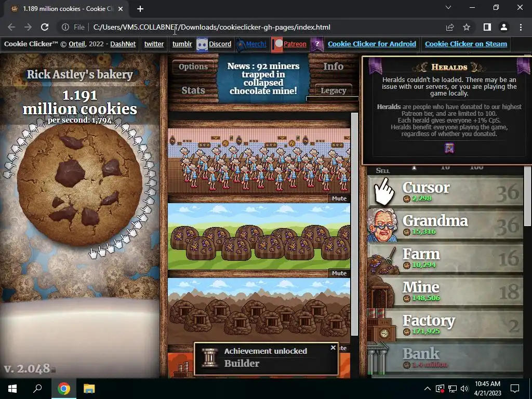
Task: Select the Cookie Clicker browser tab
Action: coord(66,9)
